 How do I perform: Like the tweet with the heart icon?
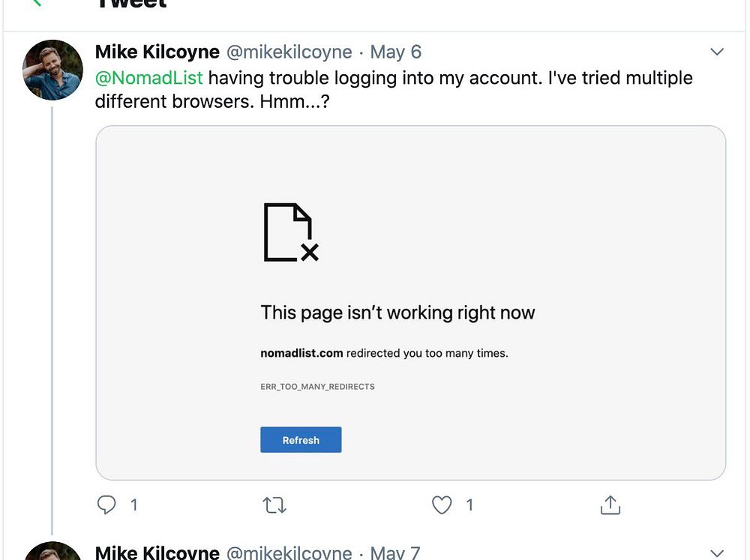click(x=442, y=505)
